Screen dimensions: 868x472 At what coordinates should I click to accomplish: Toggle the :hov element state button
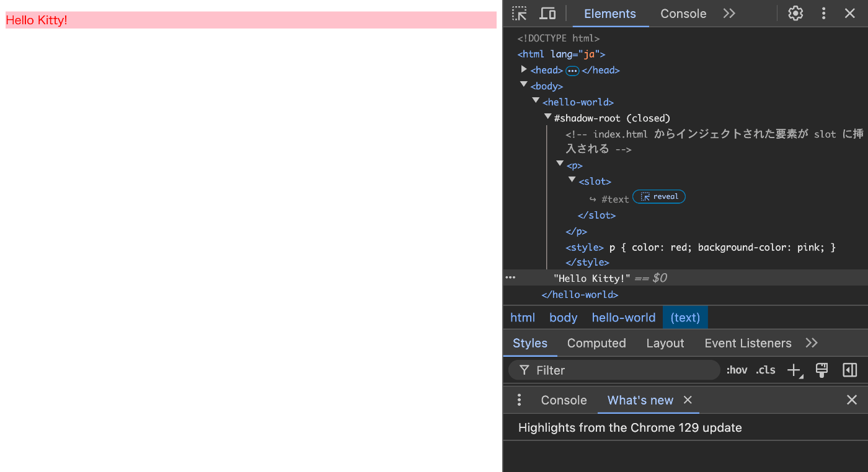pyautogui.click(x=737, y=370)
